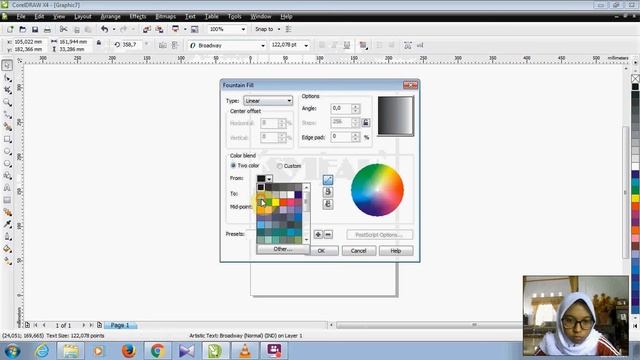640x360 pixels.
Task: Click the Undo arrow icon
Action: [x=104, y=29]
